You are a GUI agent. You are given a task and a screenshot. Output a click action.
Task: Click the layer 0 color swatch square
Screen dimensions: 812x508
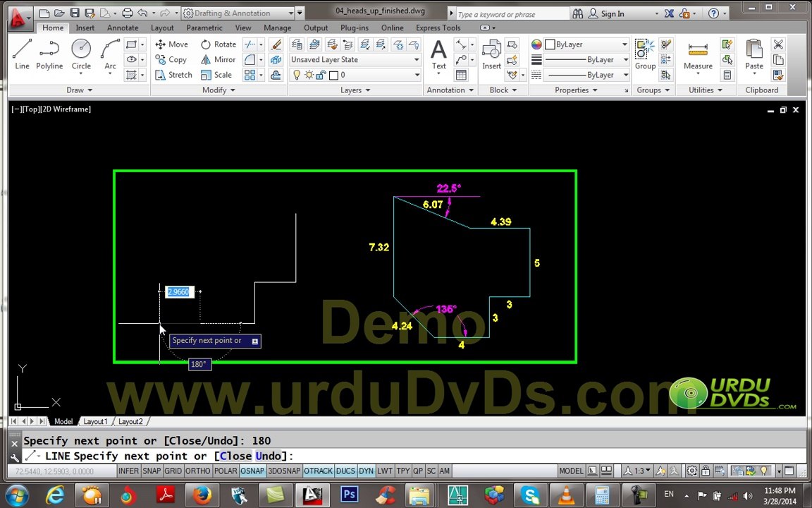click(333, 75)
